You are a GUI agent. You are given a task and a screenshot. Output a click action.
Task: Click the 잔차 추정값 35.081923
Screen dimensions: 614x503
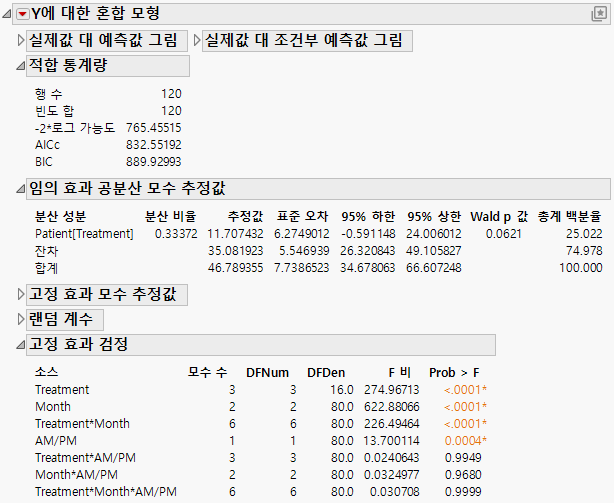(235, 251)
